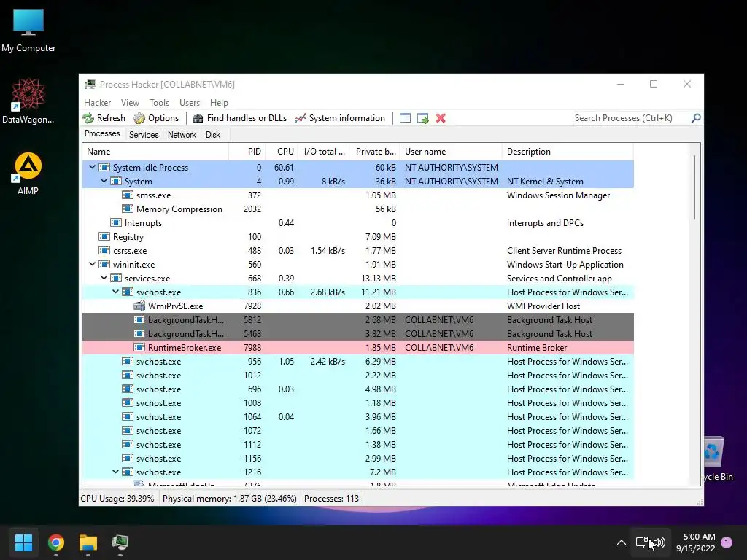
Task: Click the find window toolbar icon
Action: coord(405,118)
